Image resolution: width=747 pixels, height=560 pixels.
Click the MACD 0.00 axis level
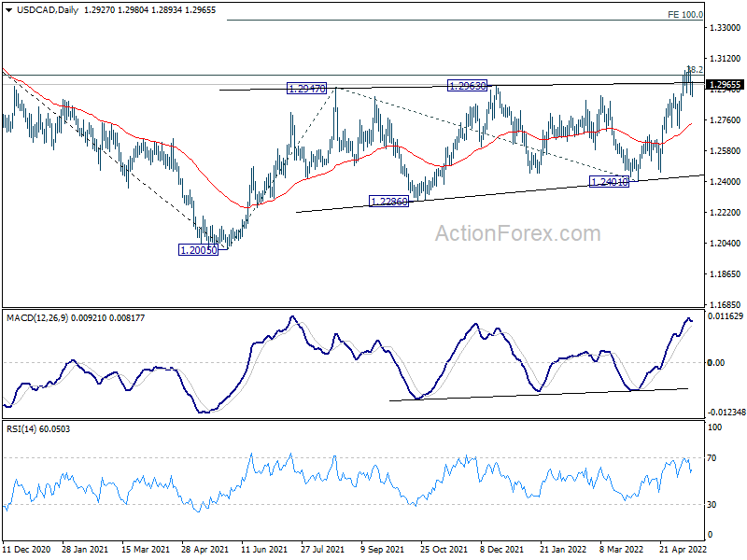tap(716, 362)
